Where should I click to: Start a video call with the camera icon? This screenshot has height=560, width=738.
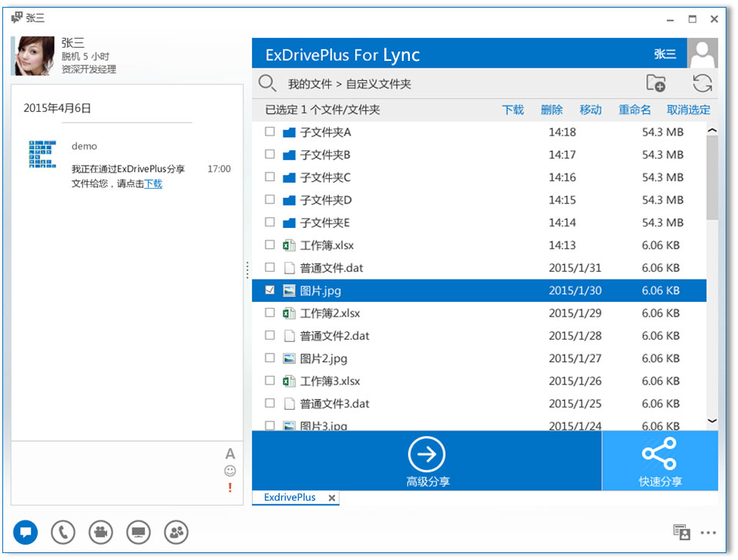(x=101, y=532)
